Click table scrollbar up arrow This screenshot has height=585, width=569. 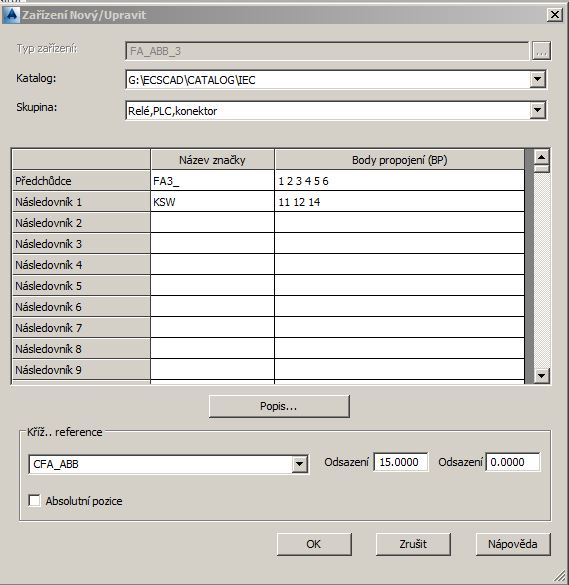(541, 157)
